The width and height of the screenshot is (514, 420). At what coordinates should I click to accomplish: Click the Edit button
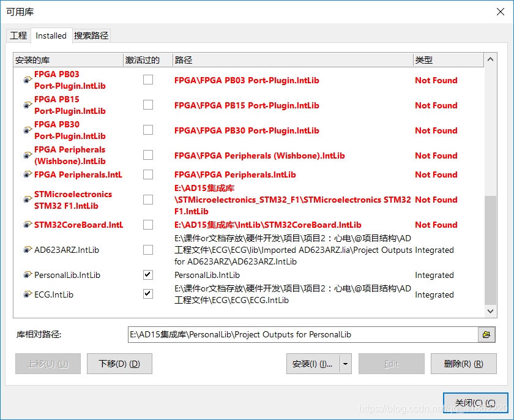tap(392, 364)
